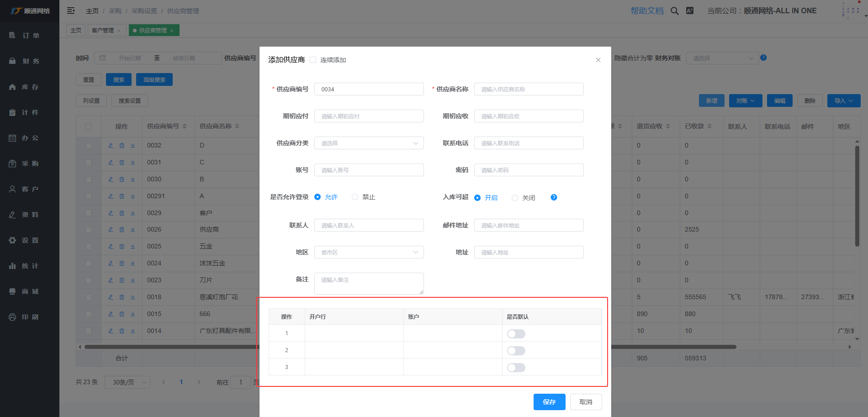Viewport: 868px width, 417px height.
Task: Delete supplier row 0026 with trash icon
Action: pos(122,230)
